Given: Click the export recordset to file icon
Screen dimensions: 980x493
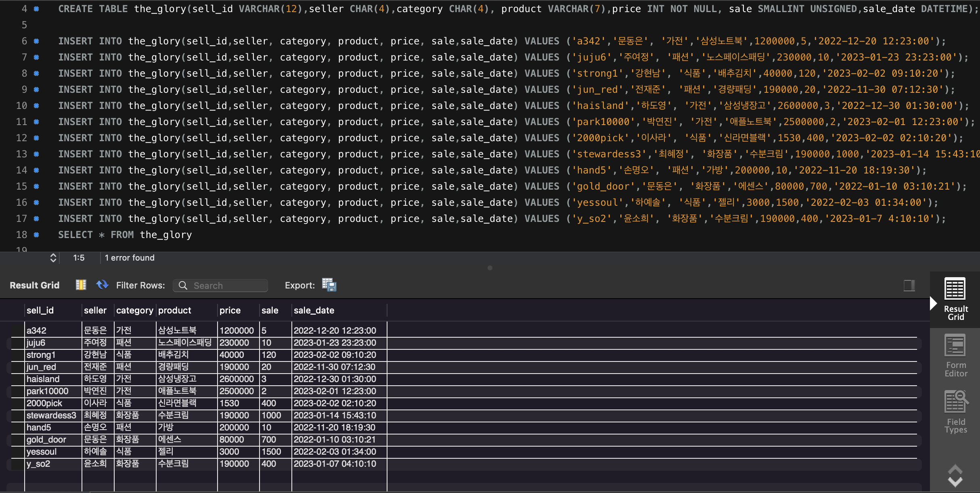Looking at the screenshot, I should coord(329,285).
